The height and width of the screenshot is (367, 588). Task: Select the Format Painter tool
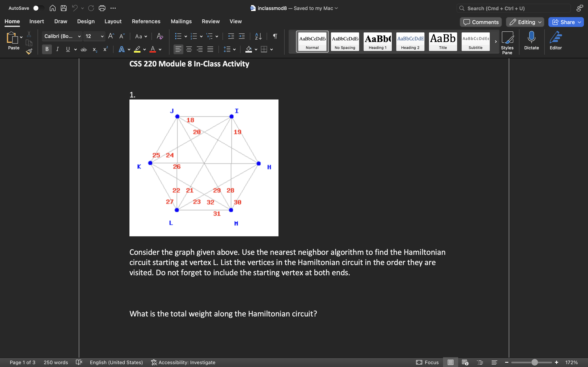[29, 51]
